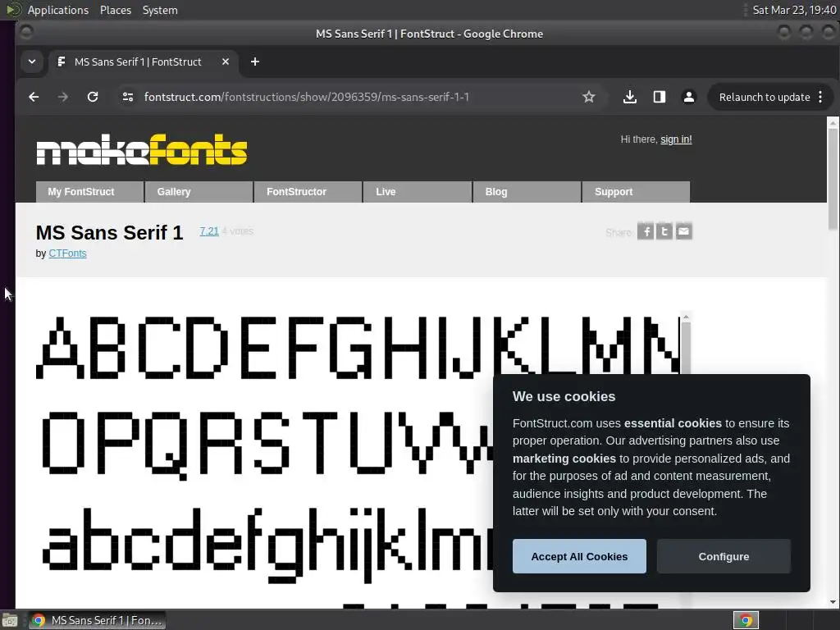Click the page vertical scrollbar thumb

point(833,178)
